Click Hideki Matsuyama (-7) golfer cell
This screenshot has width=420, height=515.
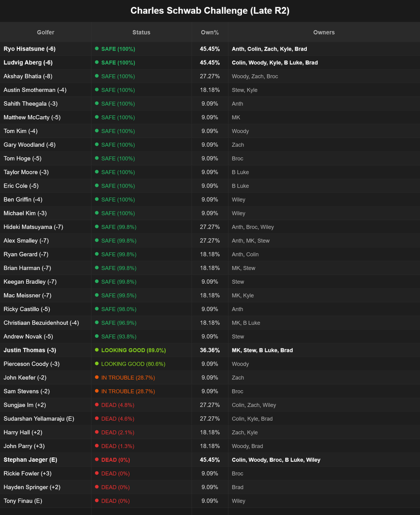[x=45, y=227]
